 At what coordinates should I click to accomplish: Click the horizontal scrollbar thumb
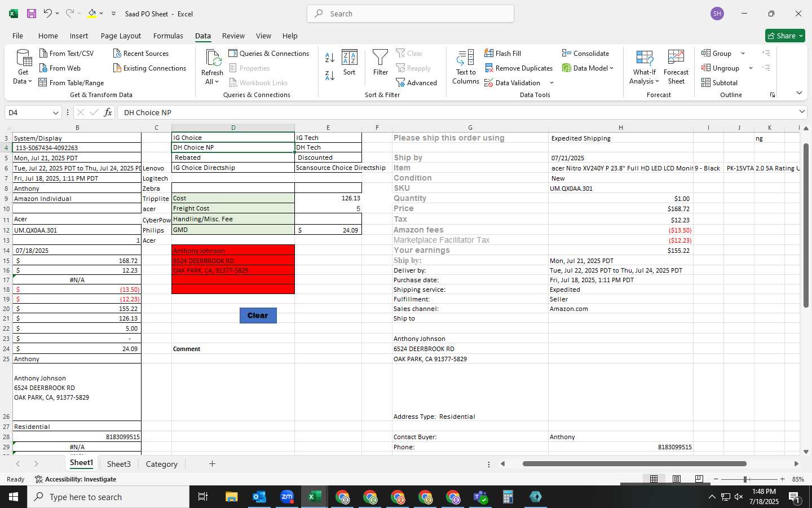click(x=634, y=464)
